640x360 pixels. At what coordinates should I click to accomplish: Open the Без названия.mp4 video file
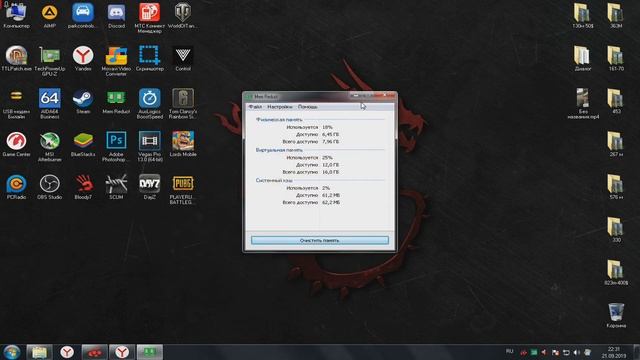(x=583, y=103)
